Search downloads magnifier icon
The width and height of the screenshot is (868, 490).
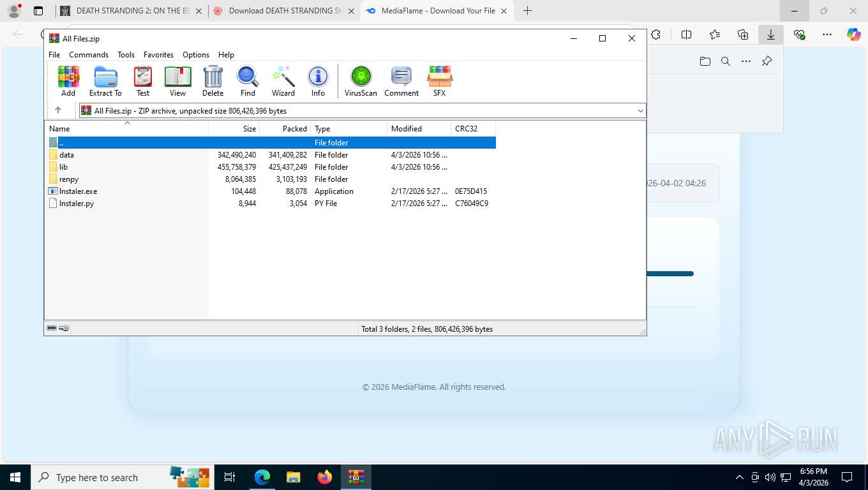726,61
